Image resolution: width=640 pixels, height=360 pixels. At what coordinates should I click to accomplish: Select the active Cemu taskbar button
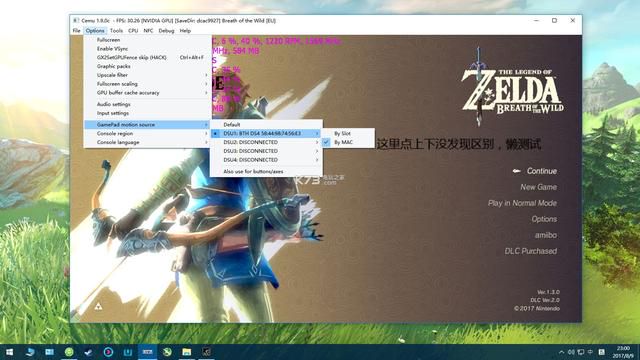(147, 352)
